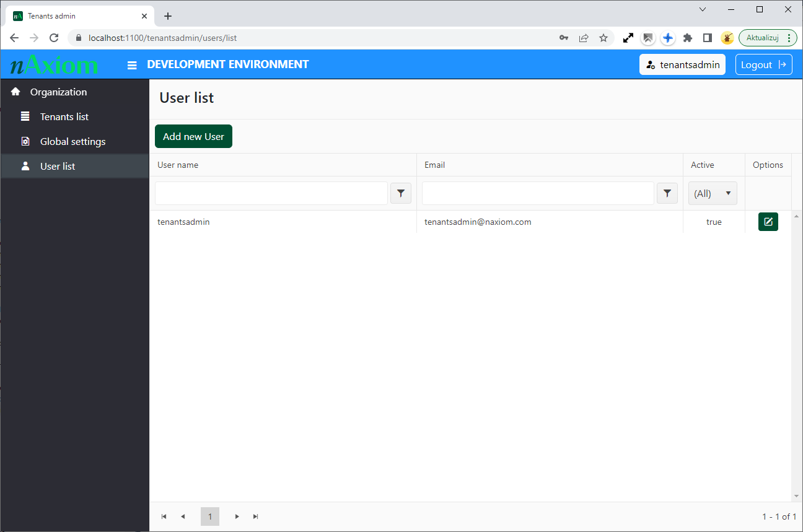Click the true value in Active column
803x532 pixels.
click(714, 222)
